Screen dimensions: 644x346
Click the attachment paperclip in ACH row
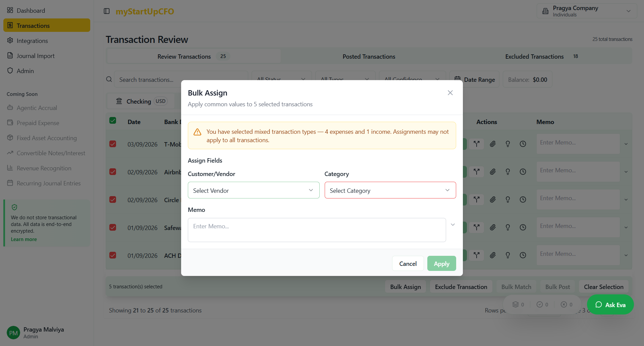point(492,255)
